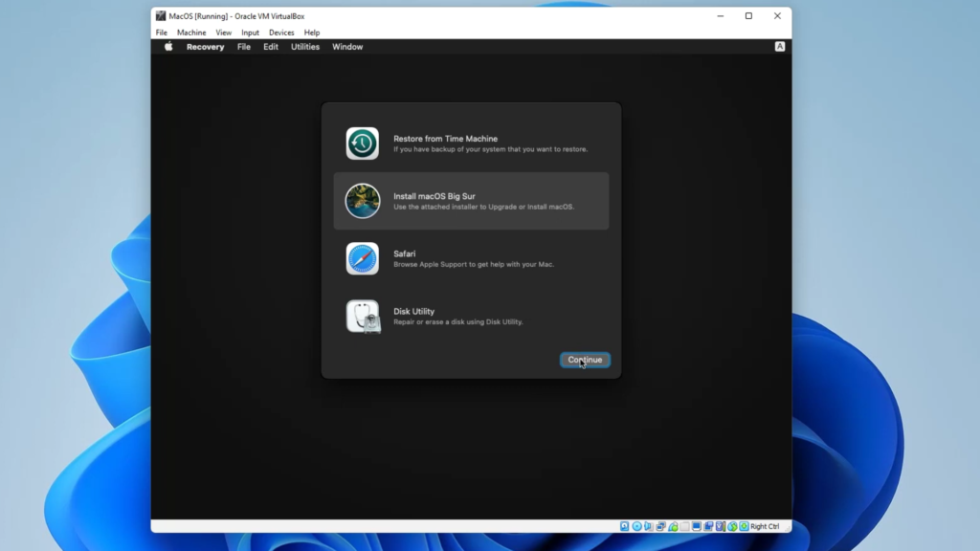Click the VirtualBox window title icon
Image resolution: width=980 pixels, height=551 pixels.
pos(161,16)
